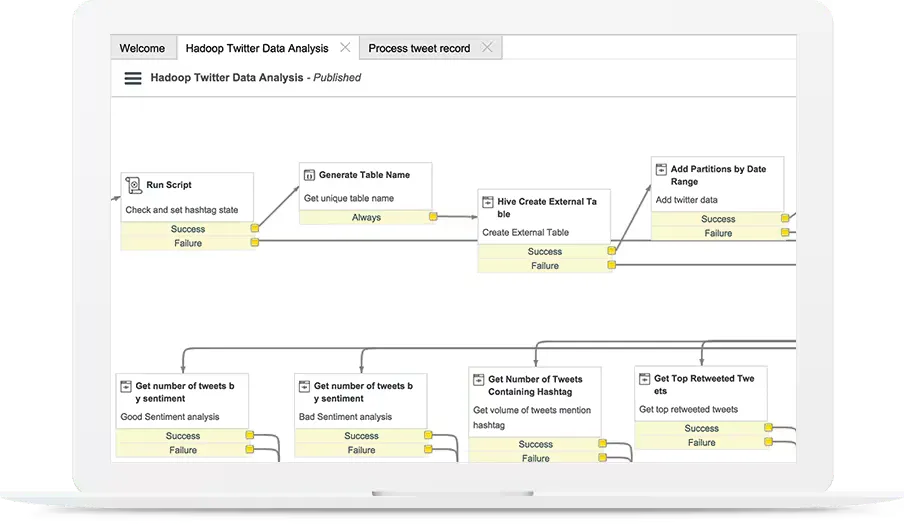Click the Hive Create External Table icon

click(x=487, y=202)
